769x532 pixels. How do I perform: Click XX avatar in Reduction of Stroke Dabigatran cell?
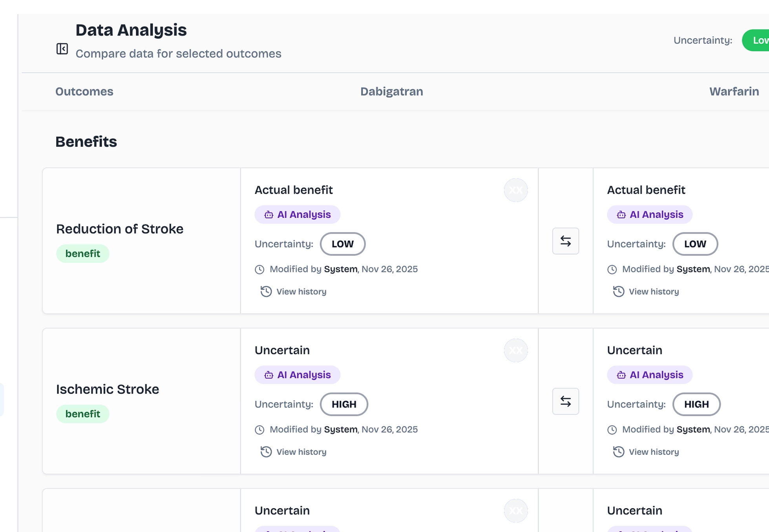coord(515,190)
